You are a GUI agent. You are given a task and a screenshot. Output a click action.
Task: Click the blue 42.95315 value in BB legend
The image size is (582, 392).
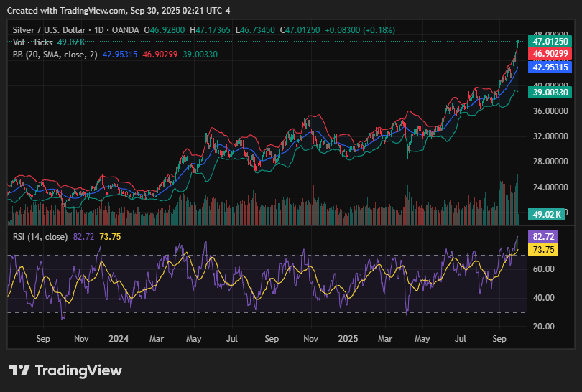click(120, 55)
